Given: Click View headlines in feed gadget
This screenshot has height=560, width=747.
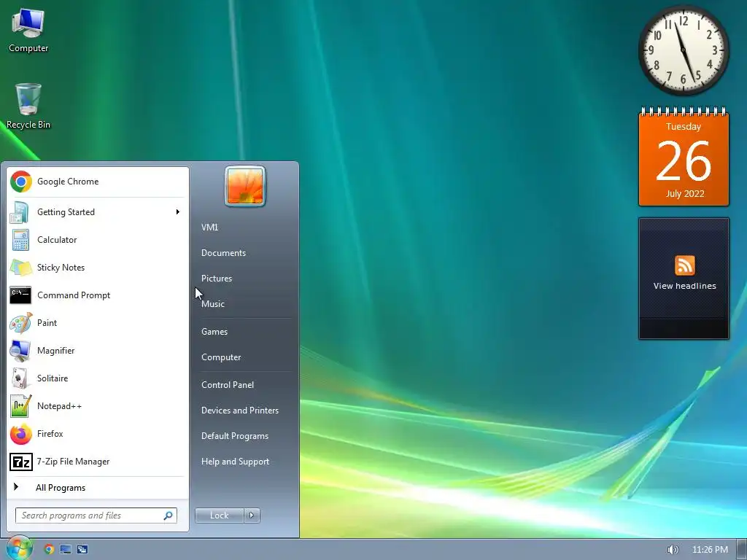Looking at the screenshot, I should point(684,286).
